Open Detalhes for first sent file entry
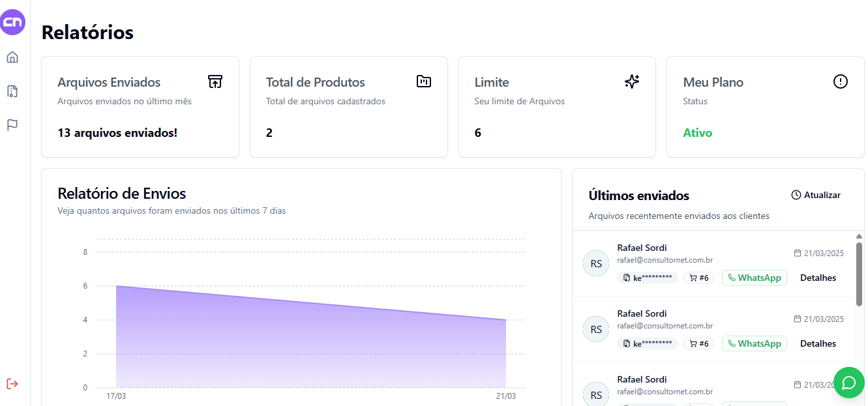Screen dimensions: 868x406 click(x=818, y=278)
